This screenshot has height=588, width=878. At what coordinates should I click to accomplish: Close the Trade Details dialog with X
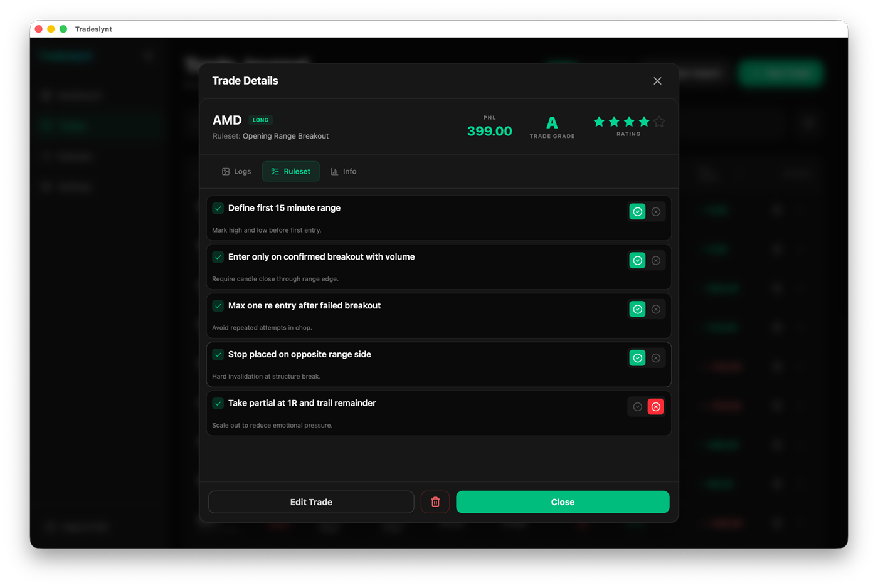[x=657, y=81]
